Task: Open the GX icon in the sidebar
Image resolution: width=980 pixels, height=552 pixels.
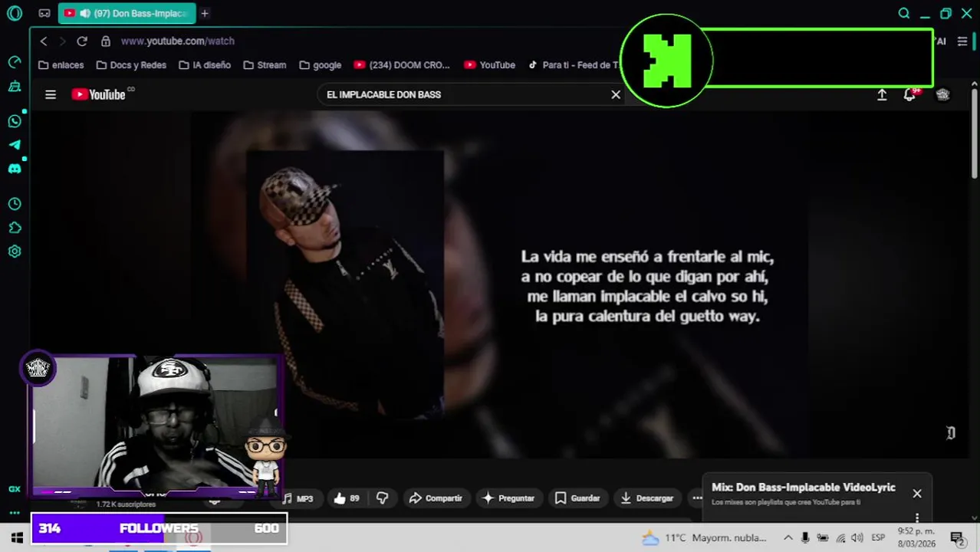Action: [x=15, y=489]
